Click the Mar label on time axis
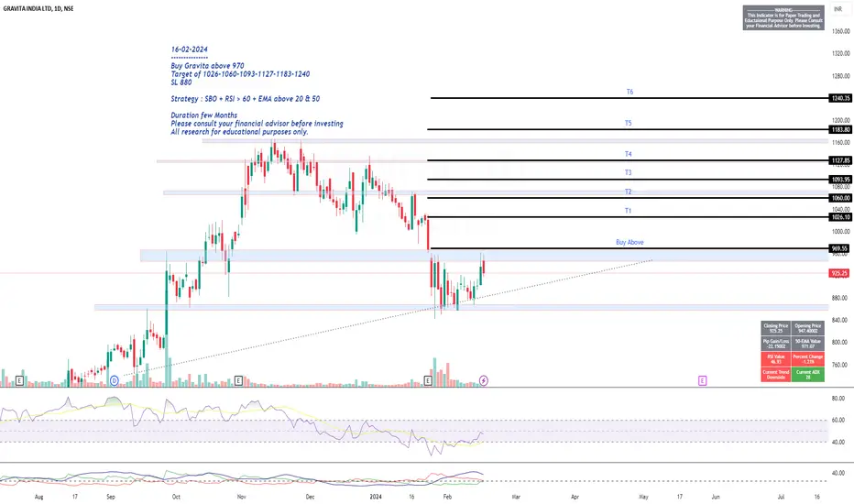The image size is (854, 504). [x=516, y=497]
